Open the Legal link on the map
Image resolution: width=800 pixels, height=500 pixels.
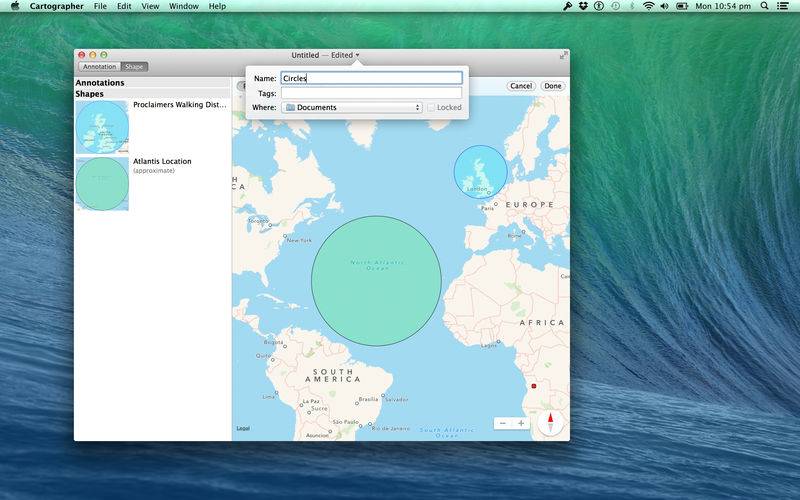pos(243,428)
